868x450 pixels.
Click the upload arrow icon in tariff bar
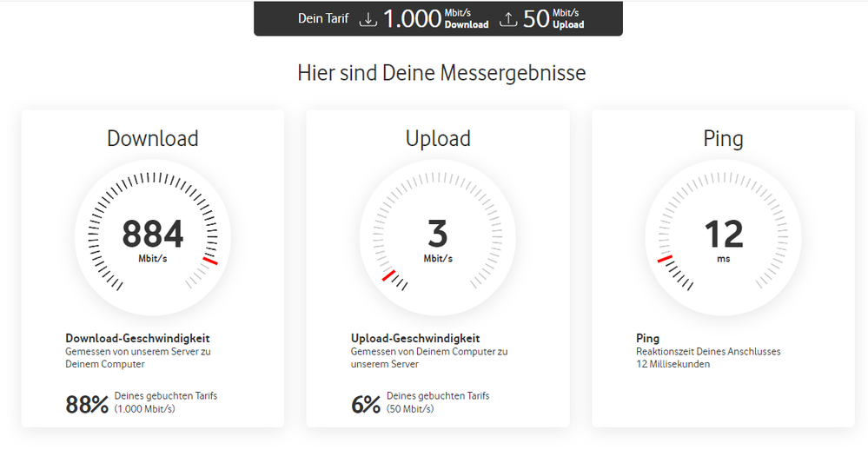[507, 19]
